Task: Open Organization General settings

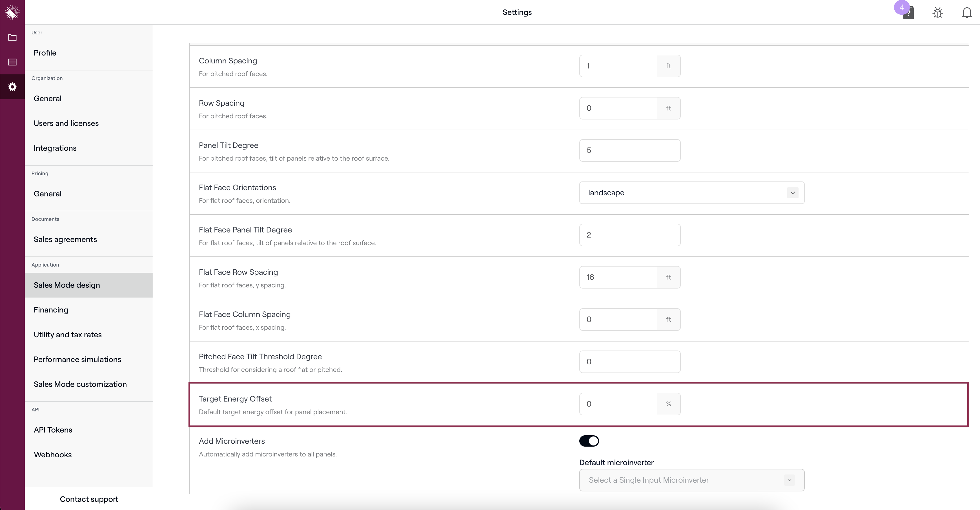Action: click(89, 99)
